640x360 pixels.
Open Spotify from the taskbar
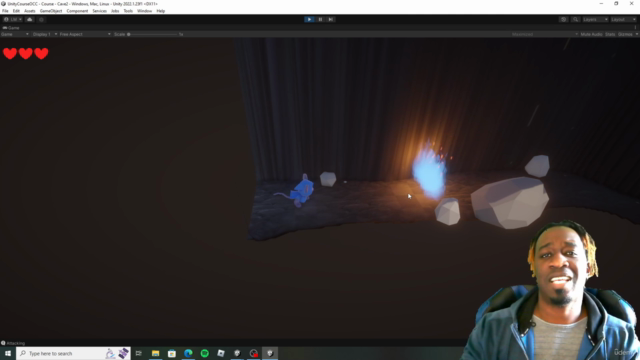204,353
